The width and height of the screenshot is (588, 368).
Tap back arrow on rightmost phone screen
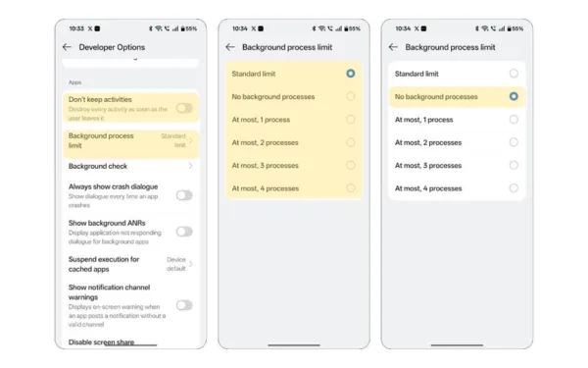(393, 47)
